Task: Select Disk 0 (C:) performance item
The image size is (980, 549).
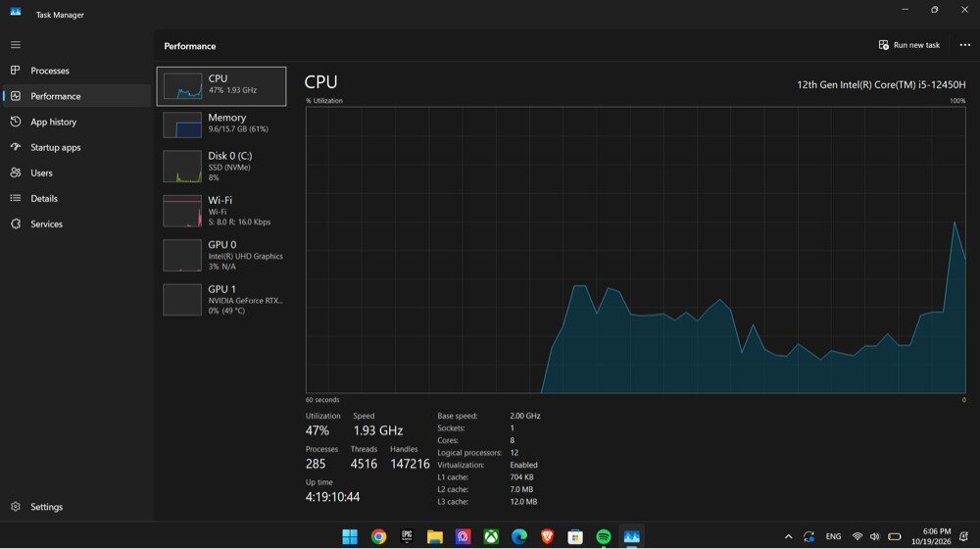Action: (221, 167)
